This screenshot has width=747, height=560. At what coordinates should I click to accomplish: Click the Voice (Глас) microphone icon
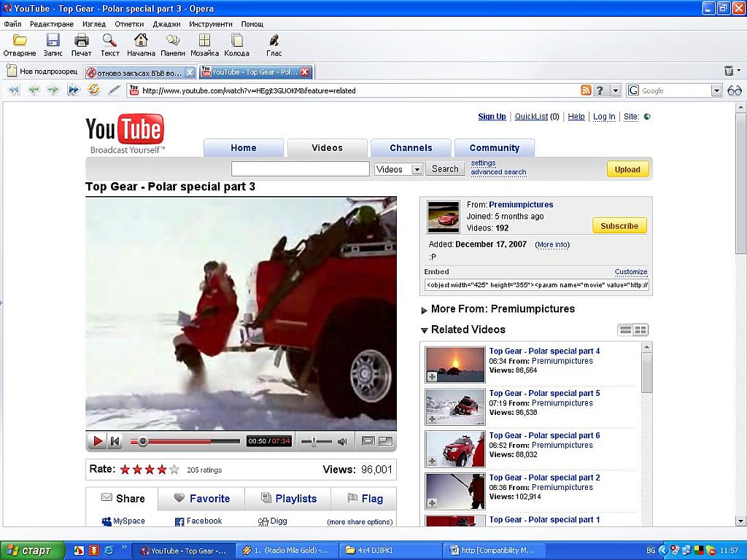point(274,41)
